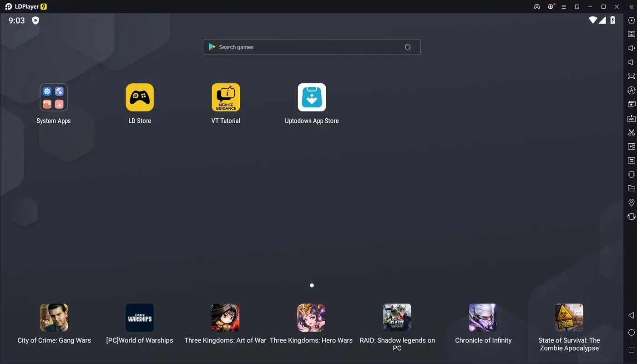Open the Uptodown App Store
This screenshot has height=364, width=637.
[x=312, y=97]
